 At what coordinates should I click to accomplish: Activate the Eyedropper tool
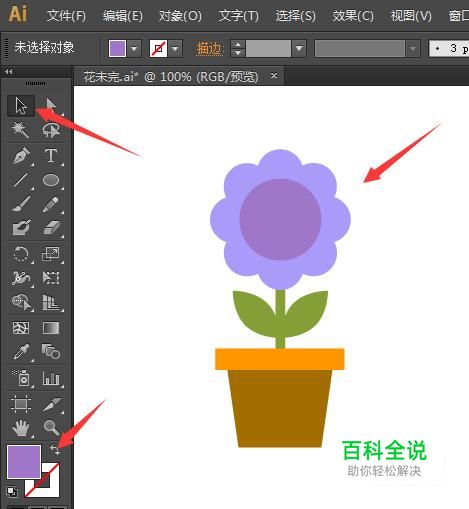point(21,352)
